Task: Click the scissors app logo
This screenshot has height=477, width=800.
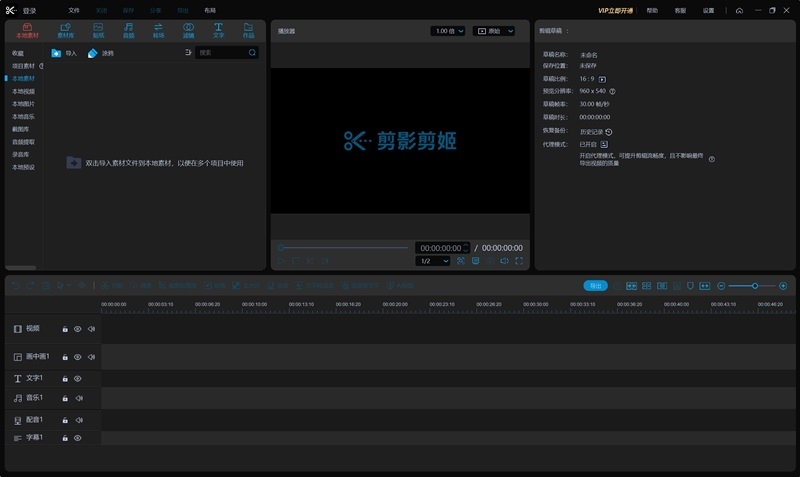Action: pyautogui.click(x=11, y=10)
